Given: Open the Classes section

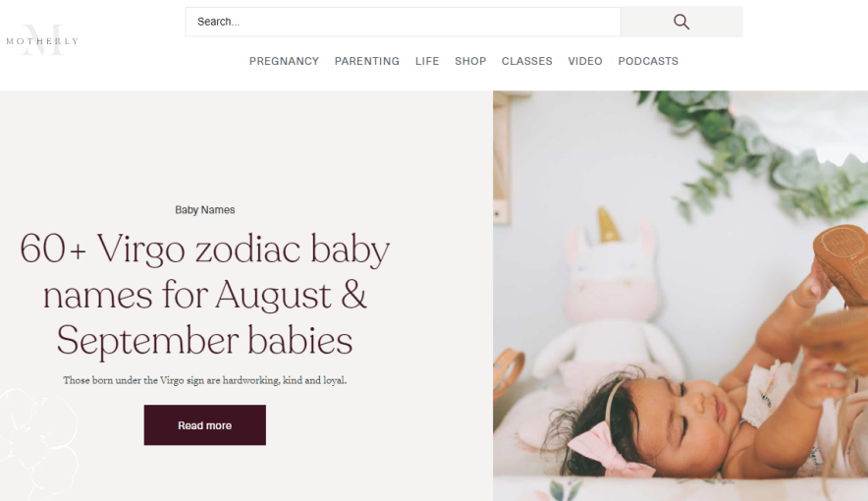Looking at the screenshot, I should [x=527, y=61].
